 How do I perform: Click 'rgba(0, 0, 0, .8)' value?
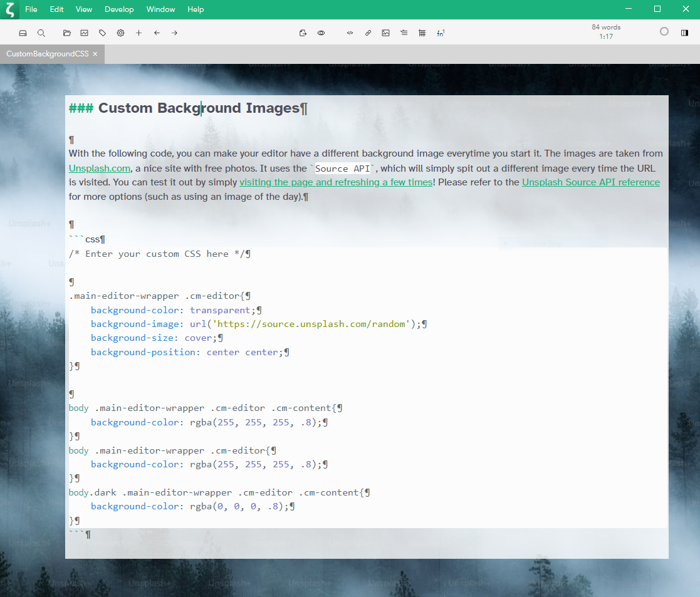pos(236,506)
